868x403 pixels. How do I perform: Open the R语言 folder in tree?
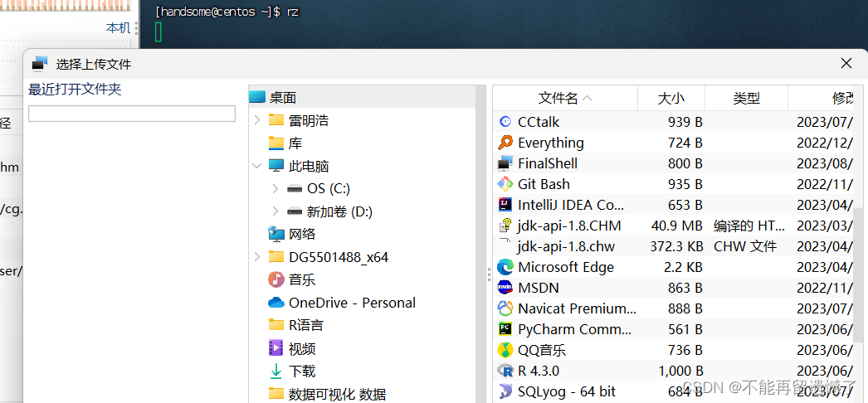(x=305, y=326)
